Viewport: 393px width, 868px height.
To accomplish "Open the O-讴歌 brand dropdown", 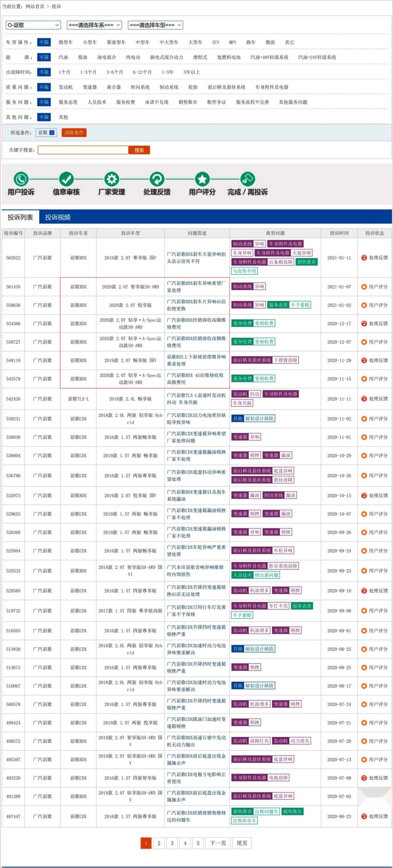I will pos(33,25).
